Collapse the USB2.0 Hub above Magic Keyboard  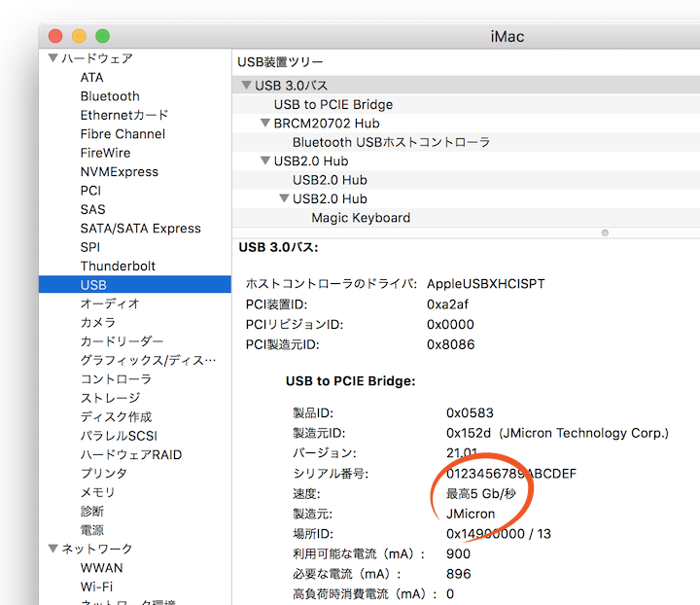pyautogui.click(x=284, y=198)
